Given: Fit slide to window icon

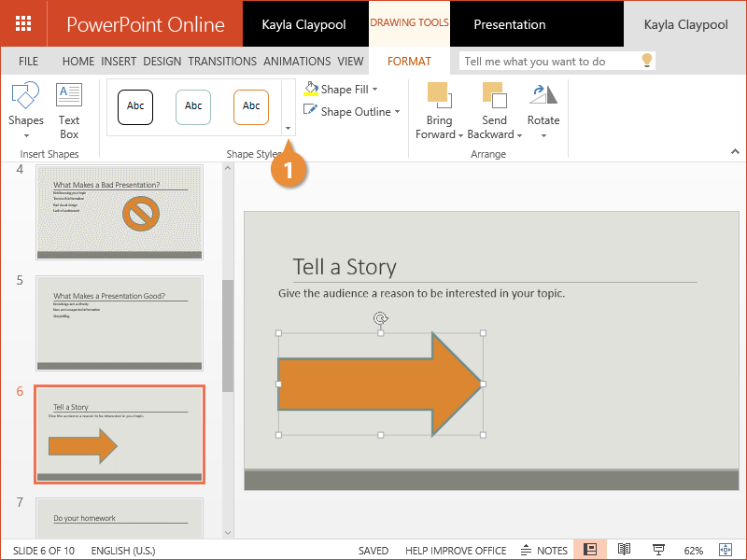Looking at the screenshot, I should coord(725,550).
